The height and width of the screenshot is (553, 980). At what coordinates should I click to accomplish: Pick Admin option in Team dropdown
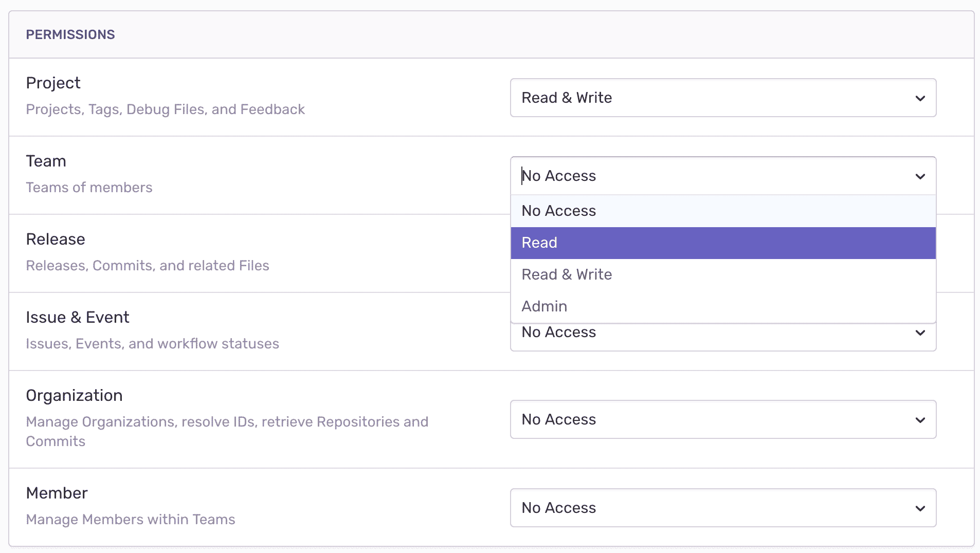pyautogui.click(x=722, y=306)
